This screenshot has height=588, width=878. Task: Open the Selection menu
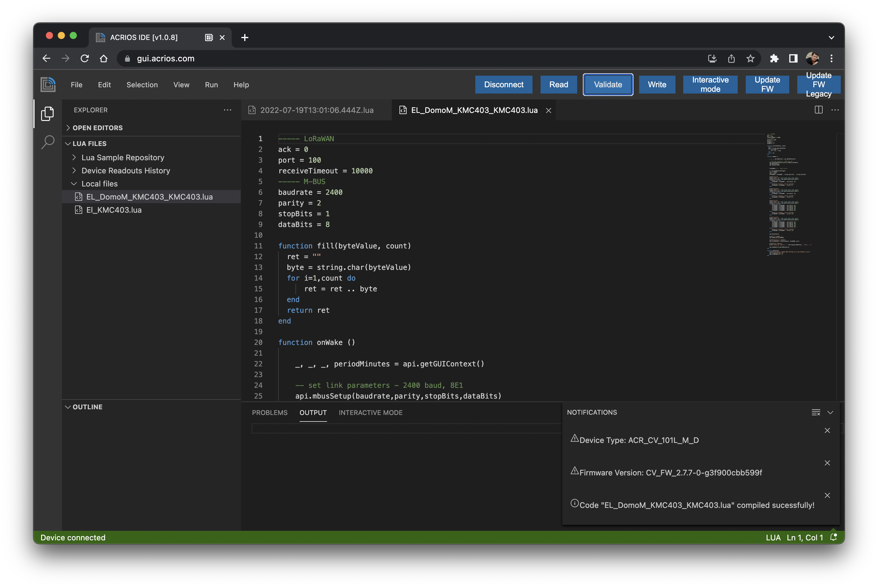pyautogui.click(x=142, y=84)
